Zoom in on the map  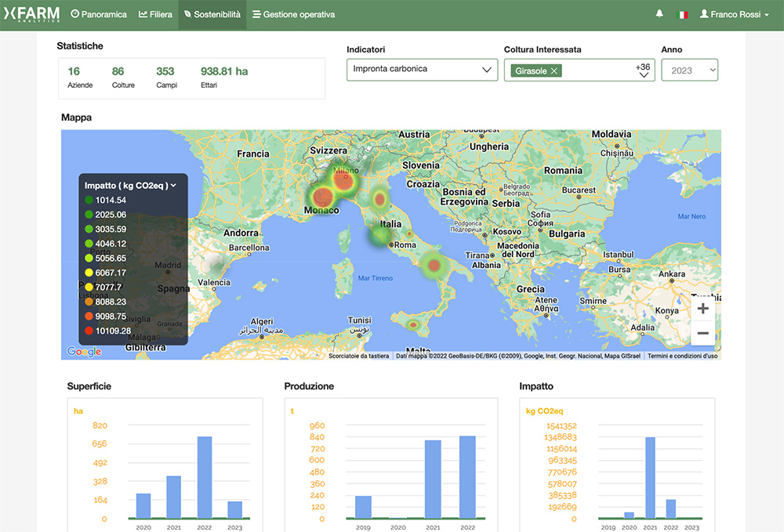point(702,309)
